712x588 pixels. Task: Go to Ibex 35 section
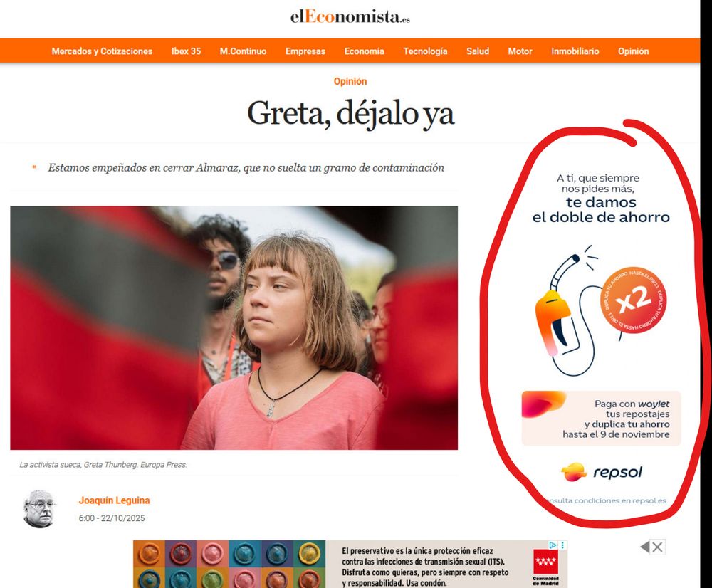(x=186, y=51)
